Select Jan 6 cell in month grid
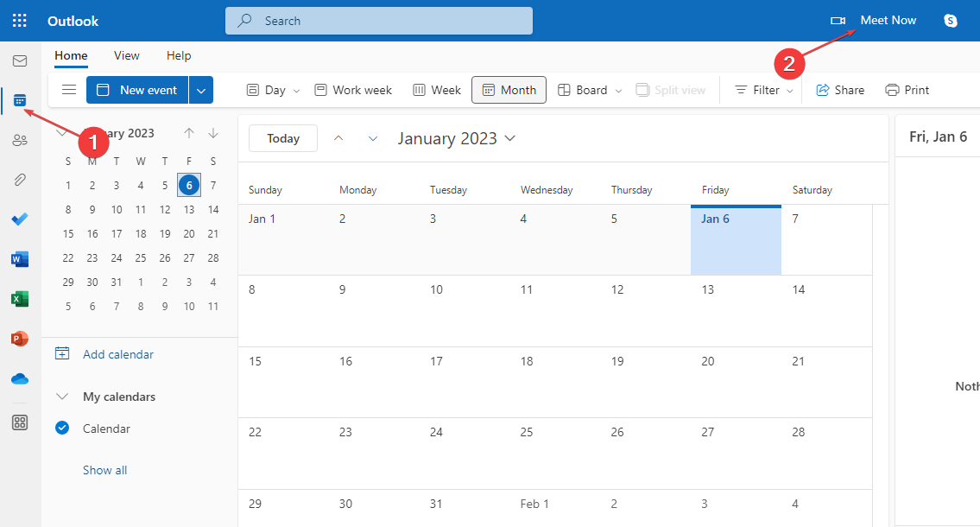Viewport: 980px width, 527px height. (736, 241)
